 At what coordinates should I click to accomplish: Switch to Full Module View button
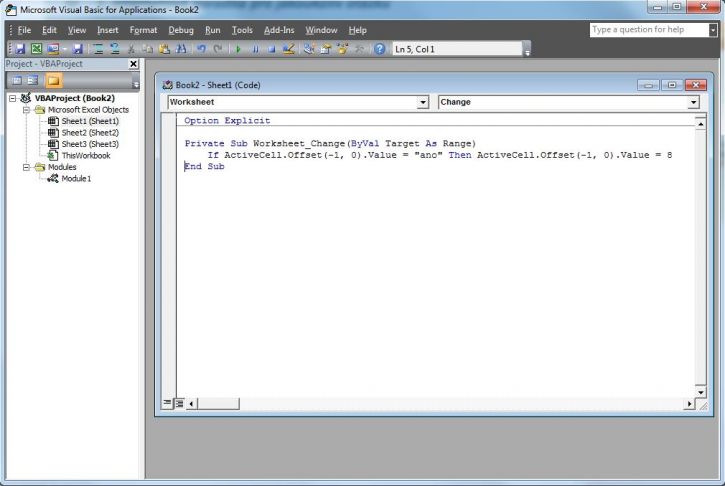(179, 404)
